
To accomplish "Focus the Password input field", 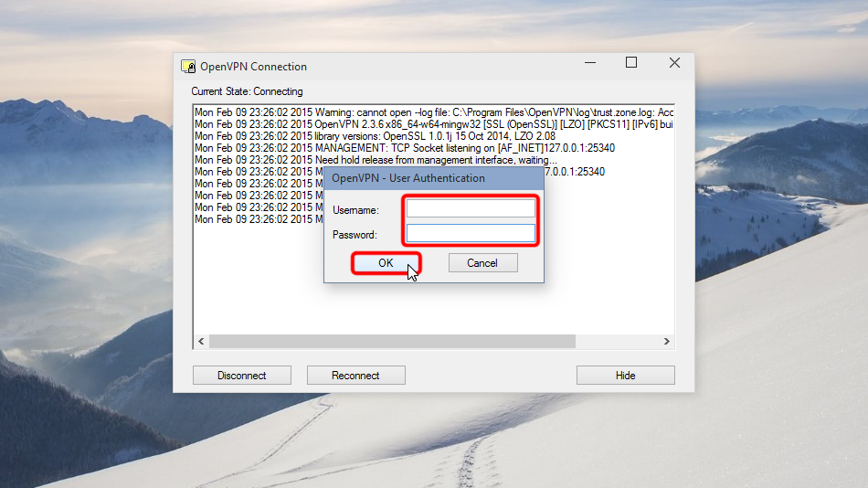I will (x=471, y=234).
